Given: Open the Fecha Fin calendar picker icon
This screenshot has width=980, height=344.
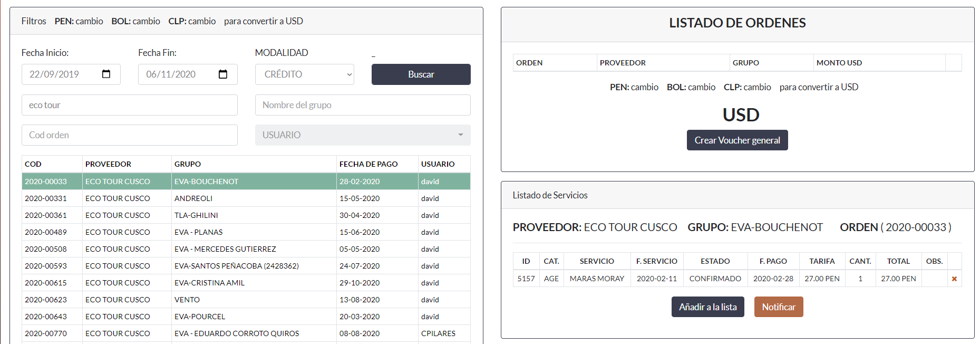Looking at the screenshot, I should (223, 74).
